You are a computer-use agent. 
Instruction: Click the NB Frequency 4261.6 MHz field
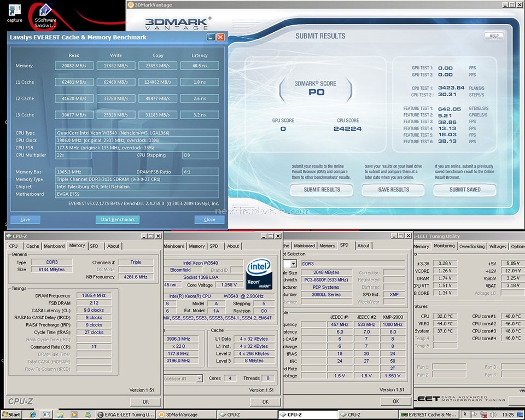136,277
